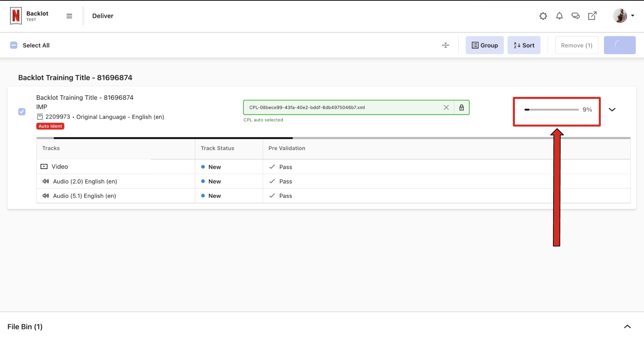Click the notifications bell icon
The width and height of the screenshot is (644, 339).
point(559,16)
